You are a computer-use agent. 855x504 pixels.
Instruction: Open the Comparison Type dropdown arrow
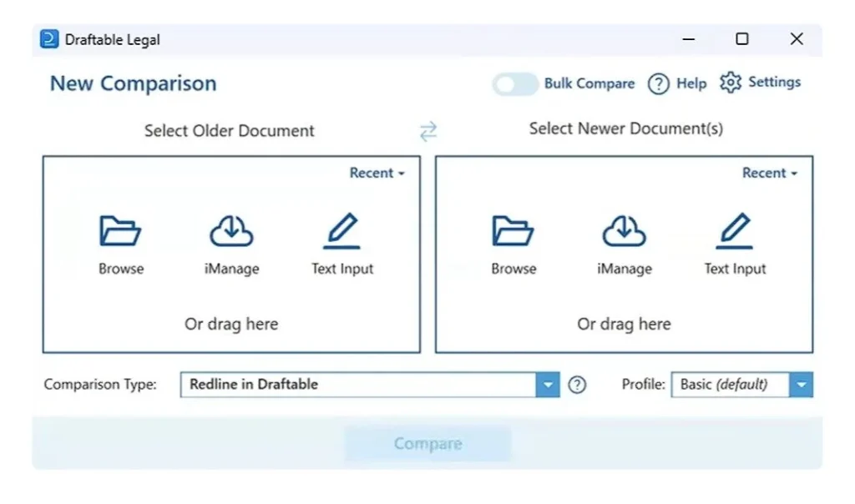click(x=547, y=385)
